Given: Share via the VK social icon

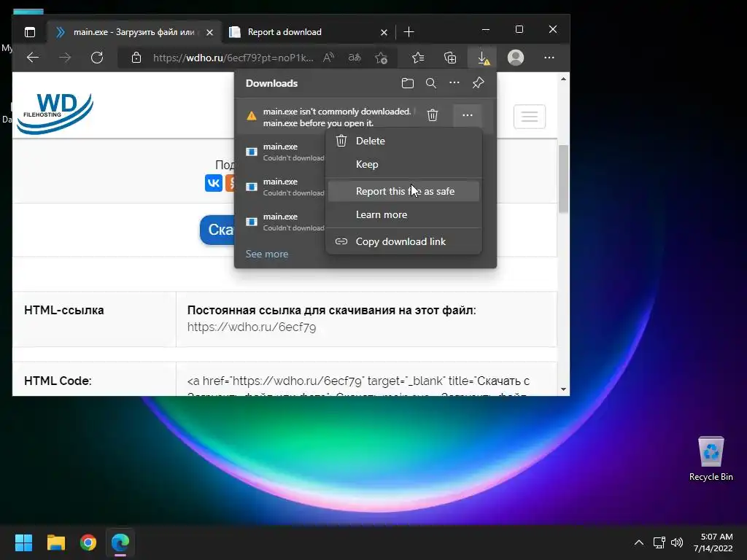Looking at the screenshot, I should (x=214, y=183).
